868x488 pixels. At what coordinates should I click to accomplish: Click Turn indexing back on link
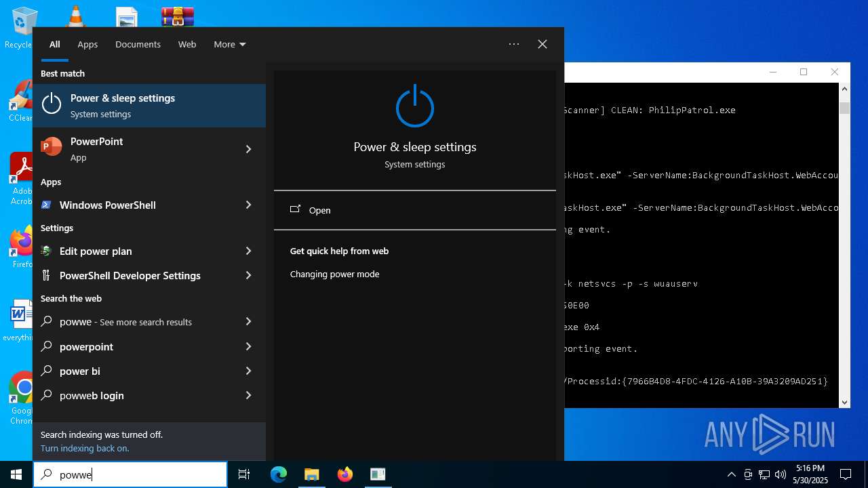coord(85,448)
